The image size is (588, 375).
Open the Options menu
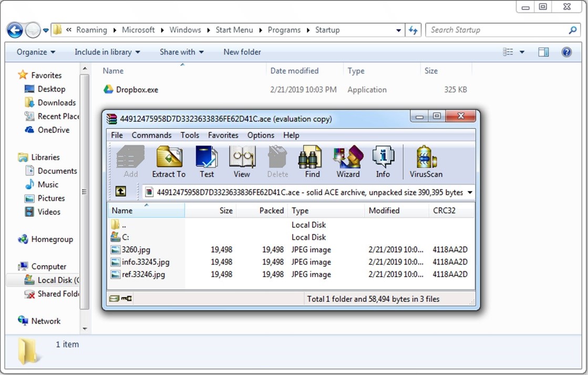(x=261, y=135)
